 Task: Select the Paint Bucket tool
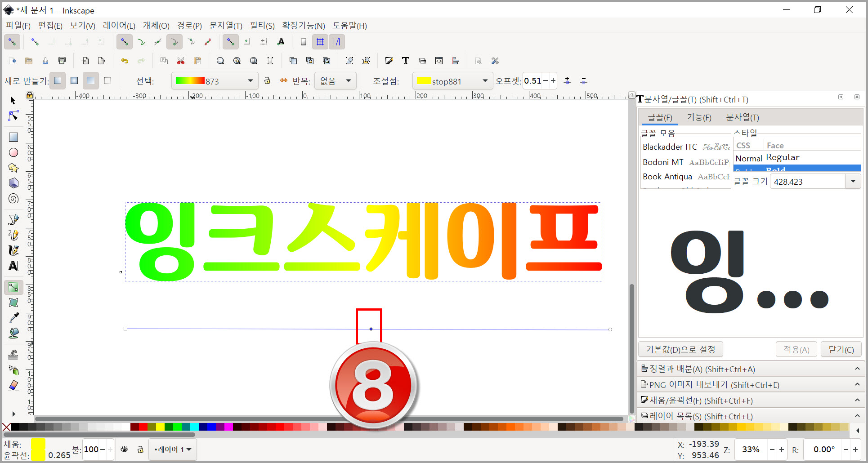coord(13,333)
